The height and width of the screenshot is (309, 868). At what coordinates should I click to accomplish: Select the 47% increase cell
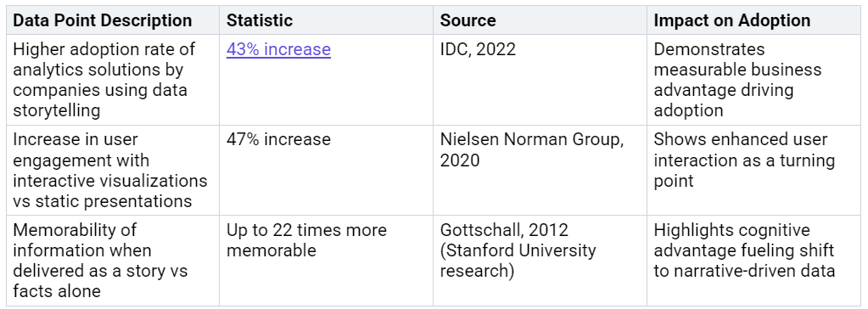coord(327,170)
